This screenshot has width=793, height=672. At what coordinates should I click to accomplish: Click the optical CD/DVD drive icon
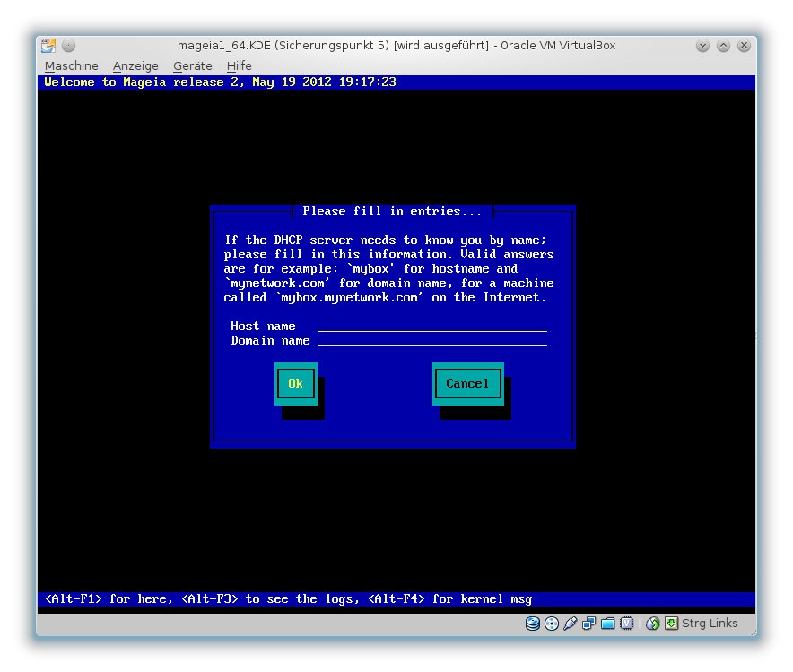click(x=552, y=624)
